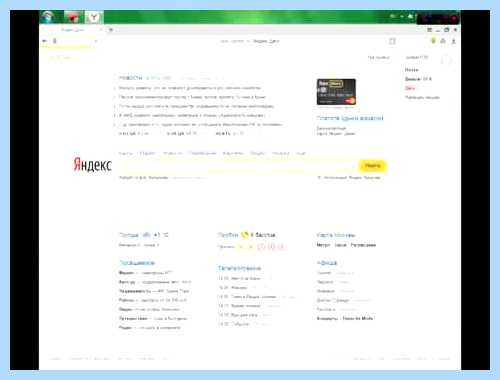
Task: Expand the ещё more-services item
Action: coord(300,153)
